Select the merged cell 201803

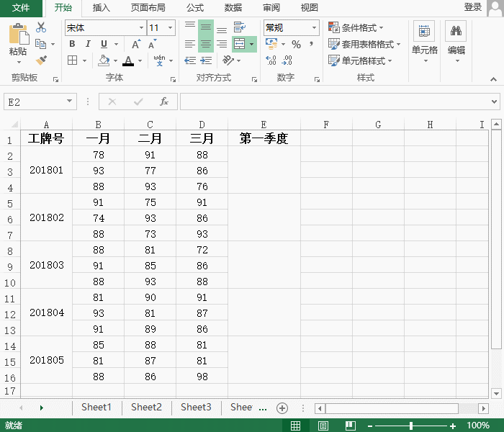46,265
